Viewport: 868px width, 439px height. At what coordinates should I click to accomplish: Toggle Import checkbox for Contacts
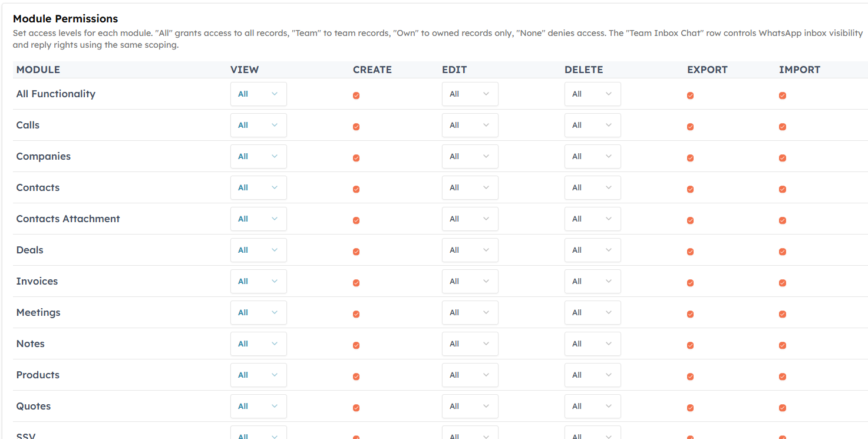point(783,189)
